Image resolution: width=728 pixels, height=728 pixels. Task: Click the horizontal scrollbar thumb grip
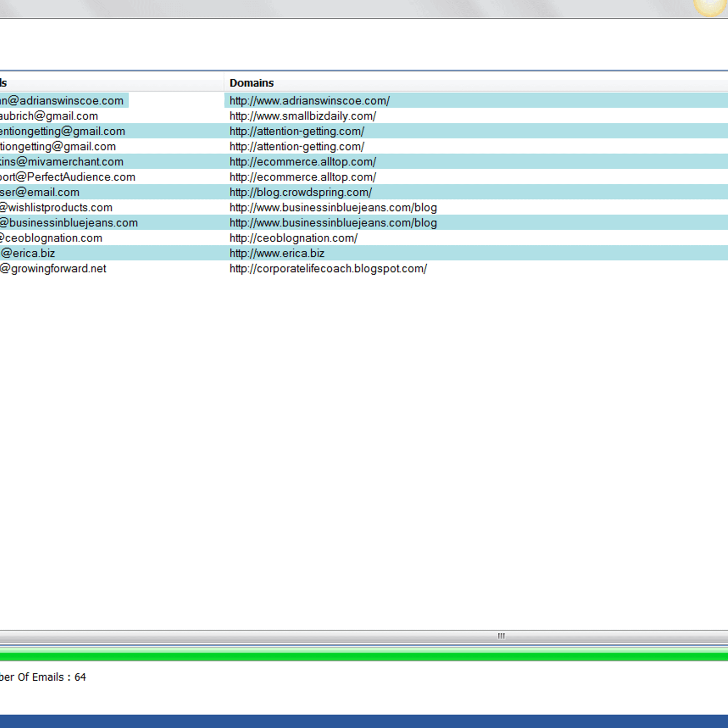501,636
